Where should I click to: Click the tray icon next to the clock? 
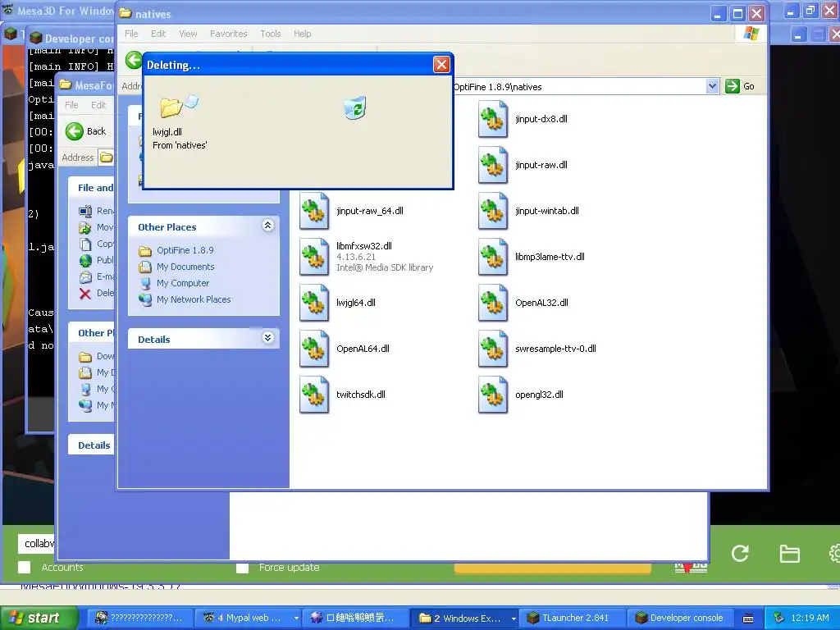click(779, 618)
